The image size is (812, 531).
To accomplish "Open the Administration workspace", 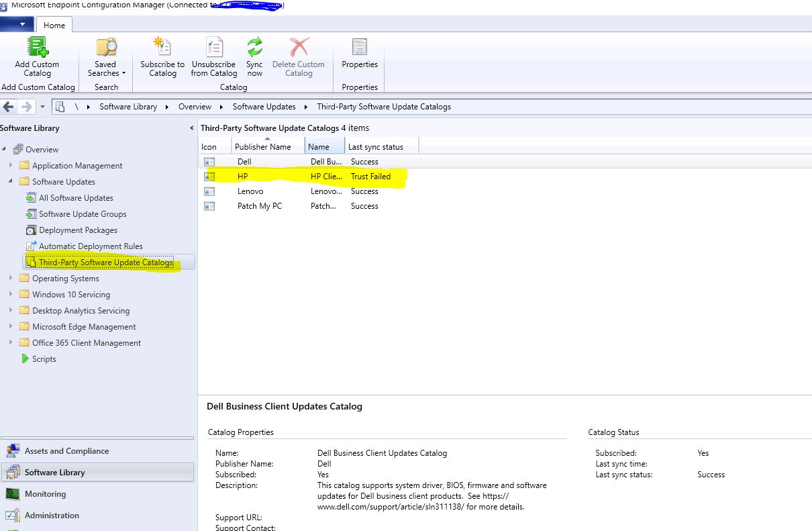I will click(x=97, y=516).
